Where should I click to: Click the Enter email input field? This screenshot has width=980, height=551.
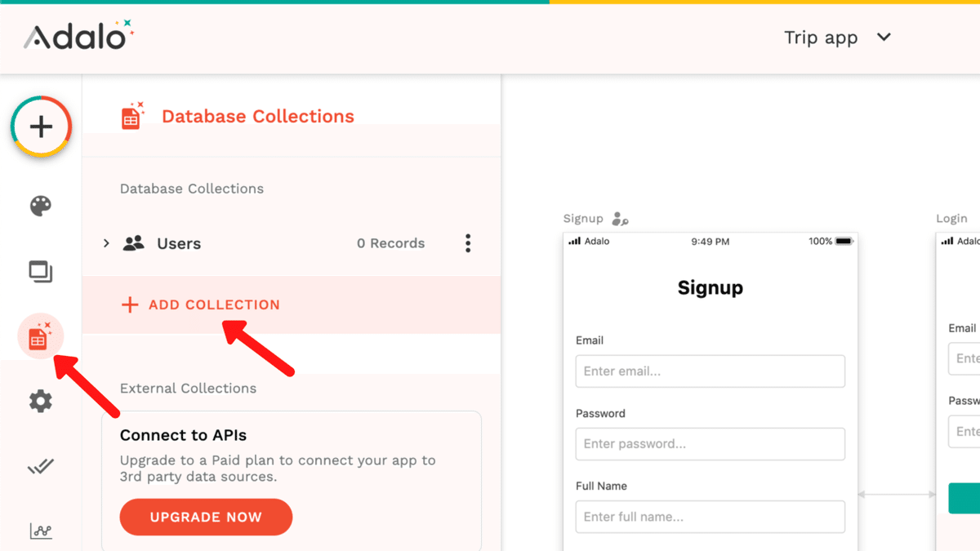(x=710, y=371)
